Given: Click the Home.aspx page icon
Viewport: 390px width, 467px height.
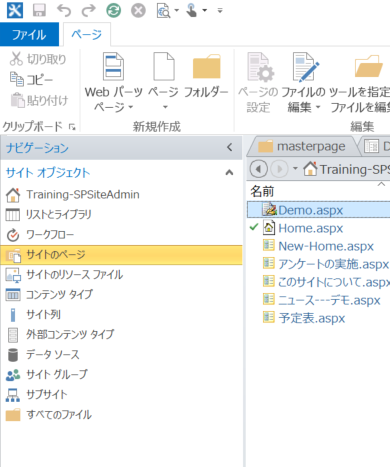Looking at the screenshot, I should tap(269, 228).
